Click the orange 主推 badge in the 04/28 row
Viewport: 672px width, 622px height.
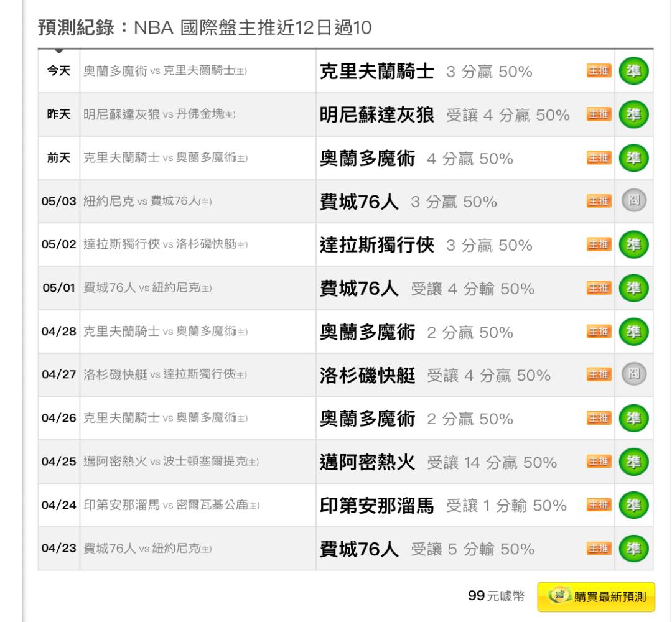pyautogui.click(x=599, y=332)
